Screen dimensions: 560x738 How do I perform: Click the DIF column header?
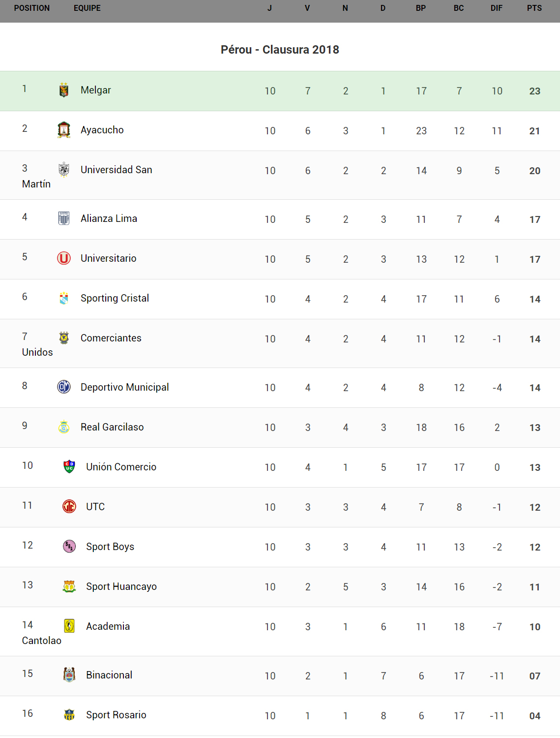497,8
